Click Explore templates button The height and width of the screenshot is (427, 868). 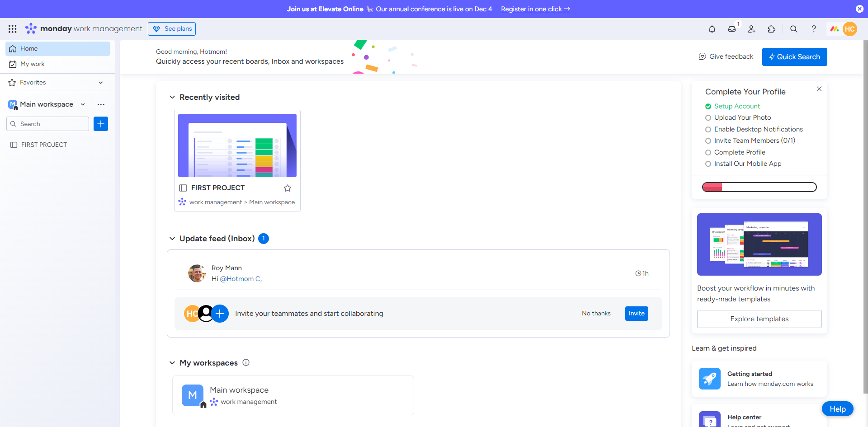[759, 319]
